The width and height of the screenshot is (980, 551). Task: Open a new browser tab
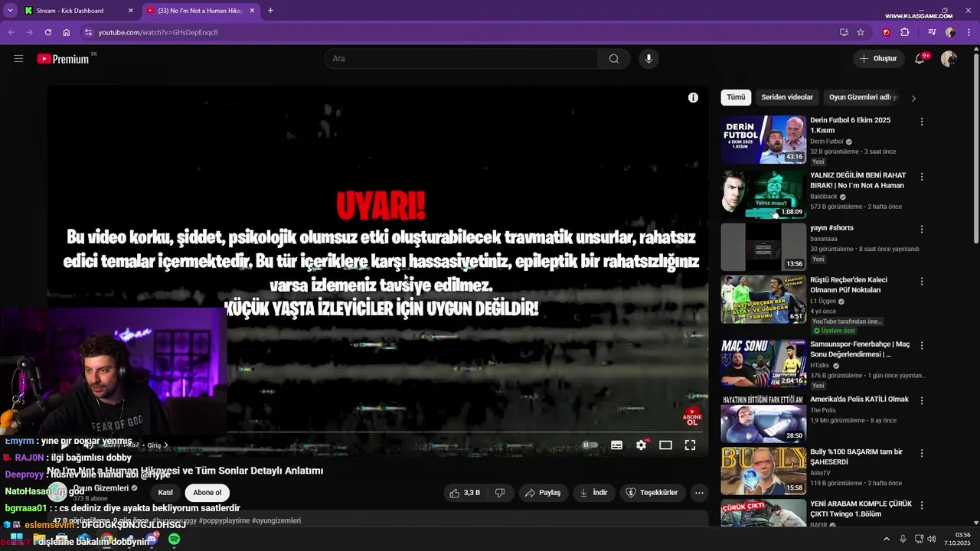point(270,11)
